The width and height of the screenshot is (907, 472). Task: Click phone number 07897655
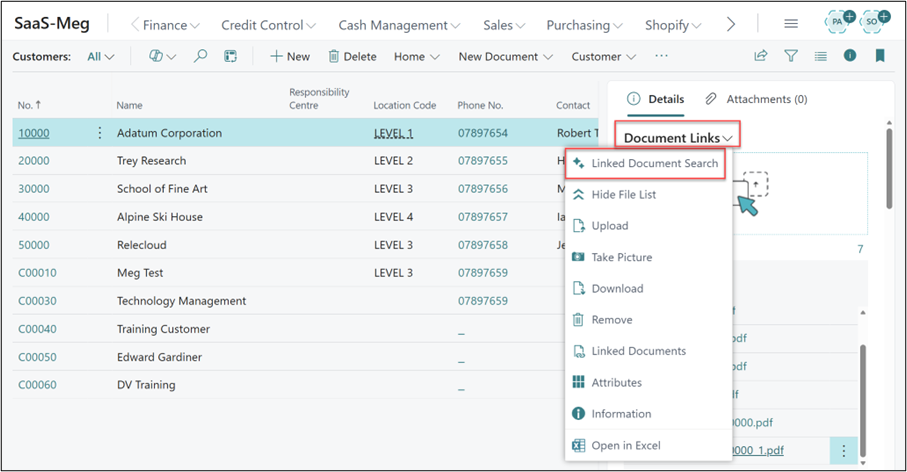pos(482,161)
